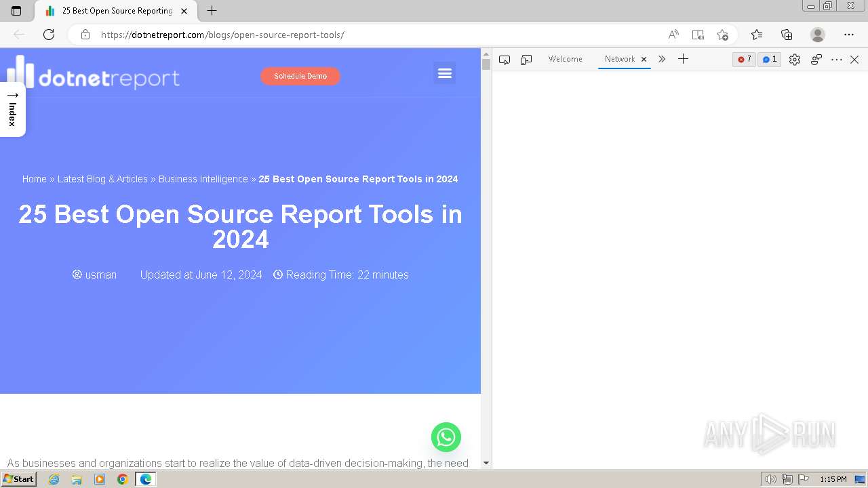Click the dotnetreport logo
Screen dimensions: 868x488
pos(94,73)
